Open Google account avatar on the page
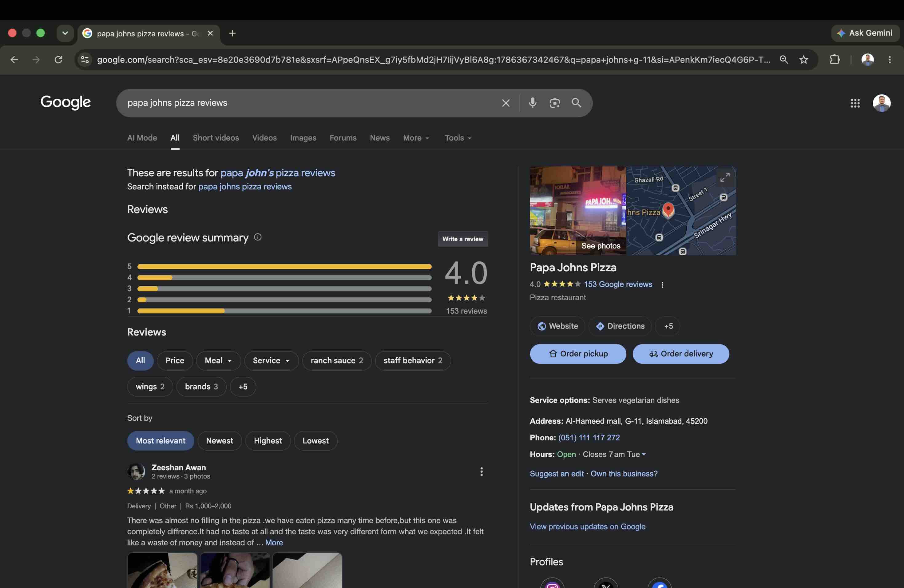The height and width of the screenshot is (588, 904). click(x=881, y=103)
